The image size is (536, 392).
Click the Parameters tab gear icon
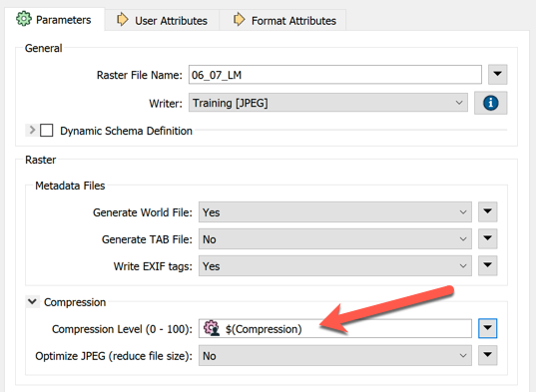click(24, 19)
